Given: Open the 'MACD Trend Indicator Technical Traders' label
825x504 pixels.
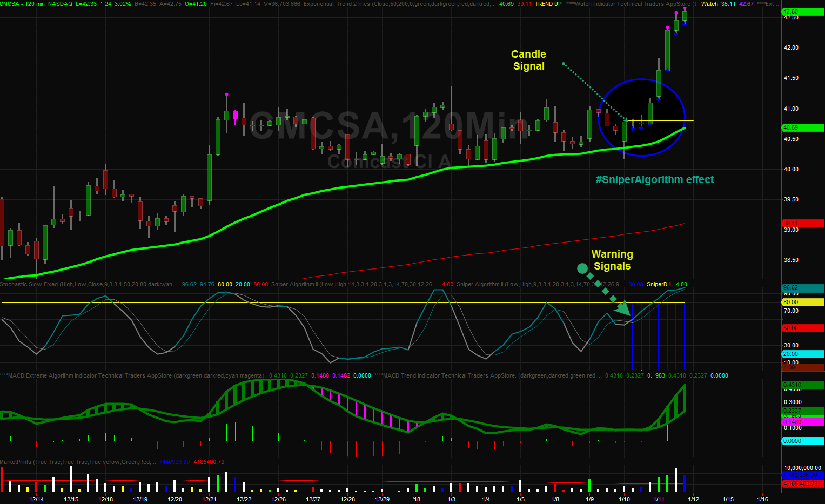Looking at the screenshot, I should click(488, 375).
